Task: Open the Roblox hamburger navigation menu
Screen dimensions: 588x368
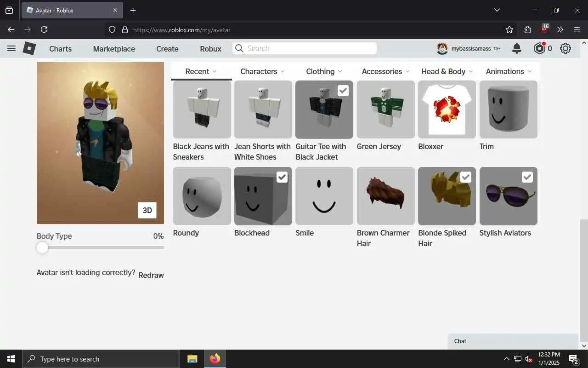Action: click(11, 48)
